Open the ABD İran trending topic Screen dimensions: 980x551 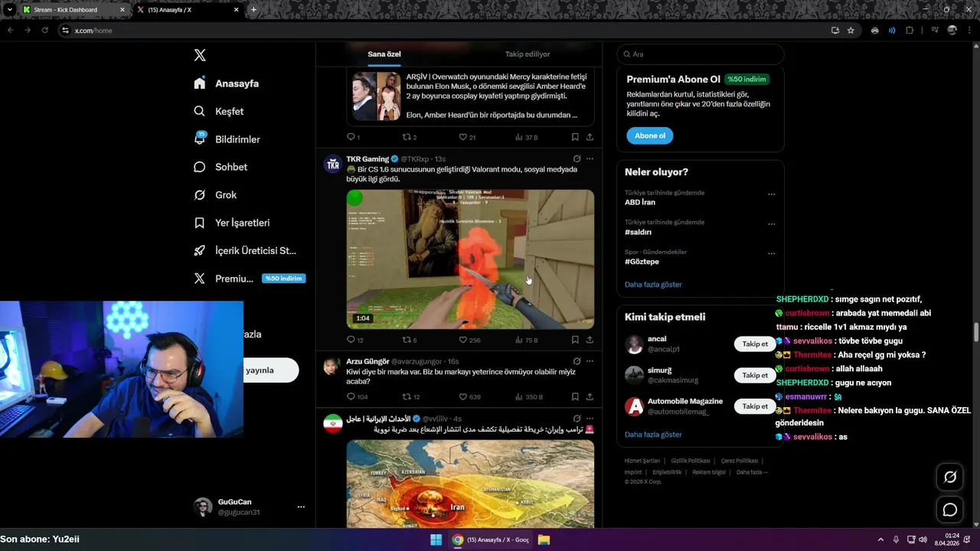(640, 202)
